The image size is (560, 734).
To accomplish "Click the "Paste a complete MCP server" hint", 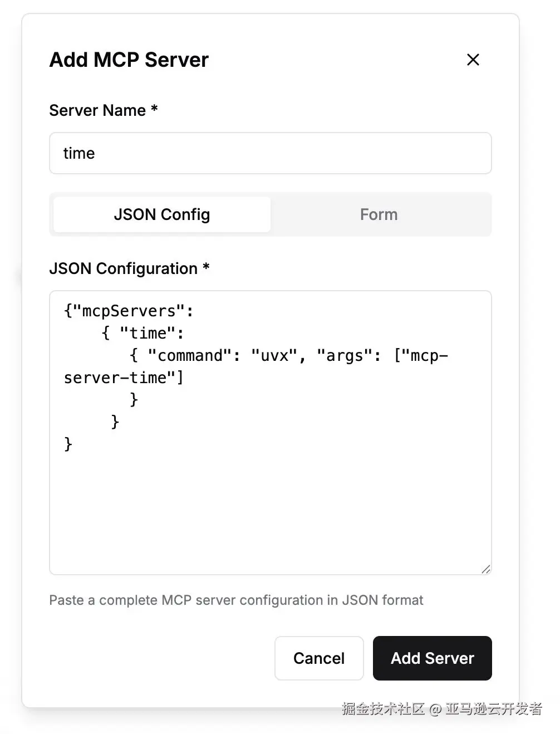I will pos(236,600).
